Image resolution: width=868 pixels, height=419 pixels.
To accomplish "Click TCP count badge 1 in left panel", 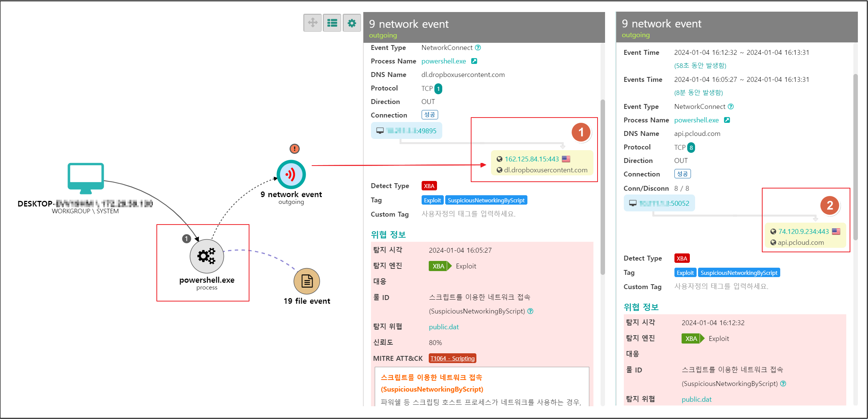I will [438, 89].
